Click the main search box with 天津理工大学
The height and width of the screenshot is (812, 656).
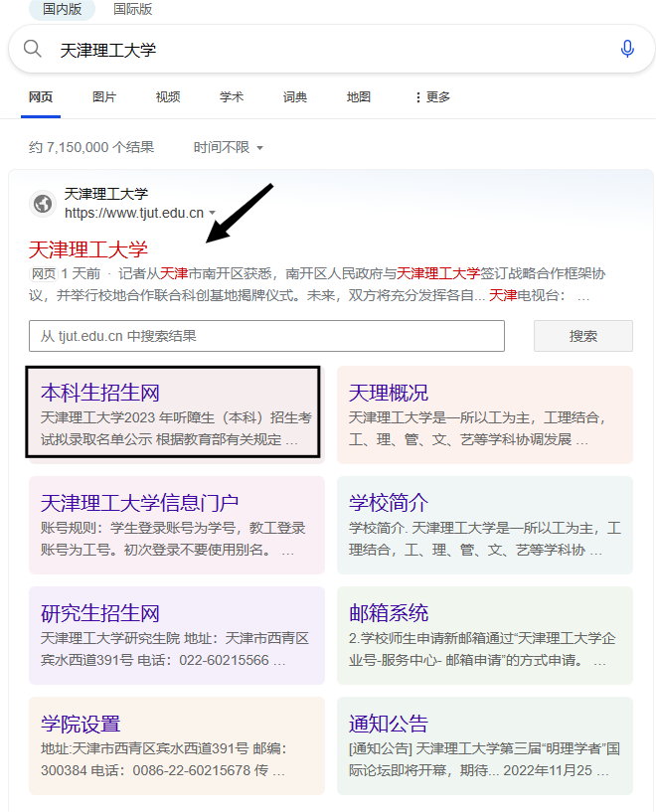pyautogui.click(x=332, y=49)
